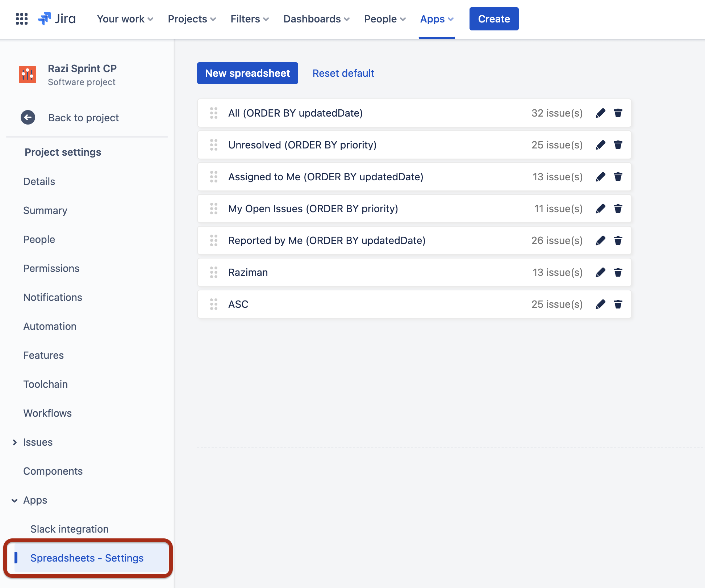Viewport: 705px width, 588px height.
Task: Delete the ASC spreadsheet via trash icon
Action: pyautogui.click(x=618, y=304)
